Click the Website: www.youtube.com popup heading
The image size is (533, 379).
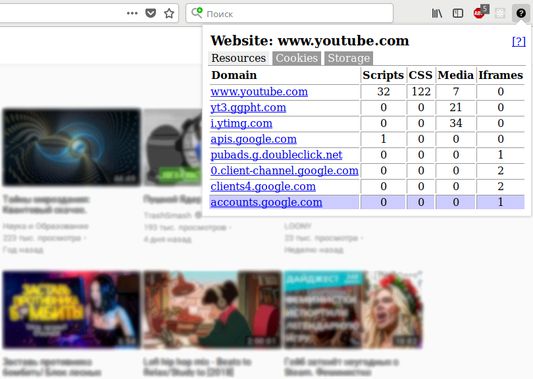(310, 41)
